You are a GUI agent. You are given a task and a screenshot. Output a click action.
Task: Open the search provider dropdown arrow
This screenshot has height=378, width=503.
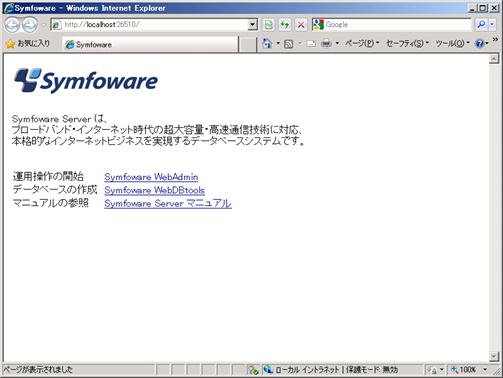click(492, 25)
